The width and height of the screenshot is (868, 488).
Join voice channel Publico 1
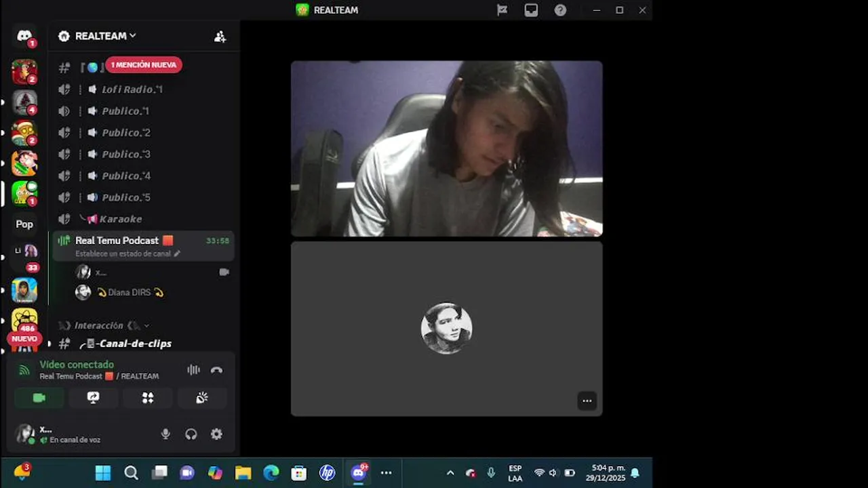point(144,111)
